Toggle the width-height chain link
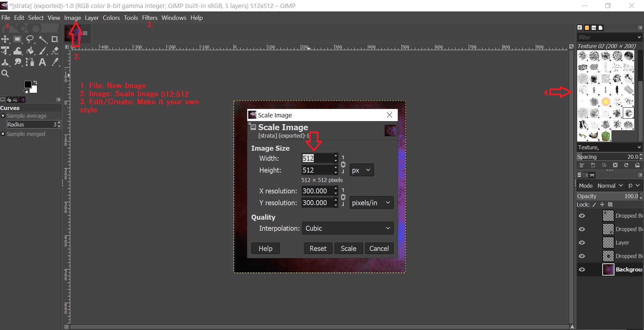Screen dimensions: 644x330 tap(343, 164)
